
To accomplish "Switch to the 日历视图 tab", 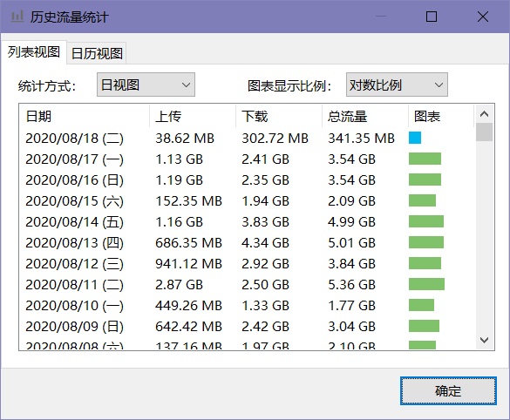I will (97, 53).
